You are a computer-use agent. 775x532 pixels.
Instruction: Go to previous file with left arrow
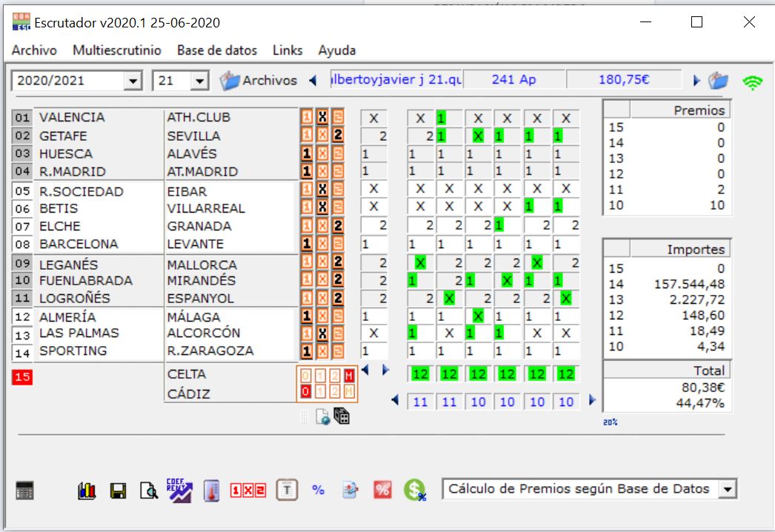pos(313,80)
